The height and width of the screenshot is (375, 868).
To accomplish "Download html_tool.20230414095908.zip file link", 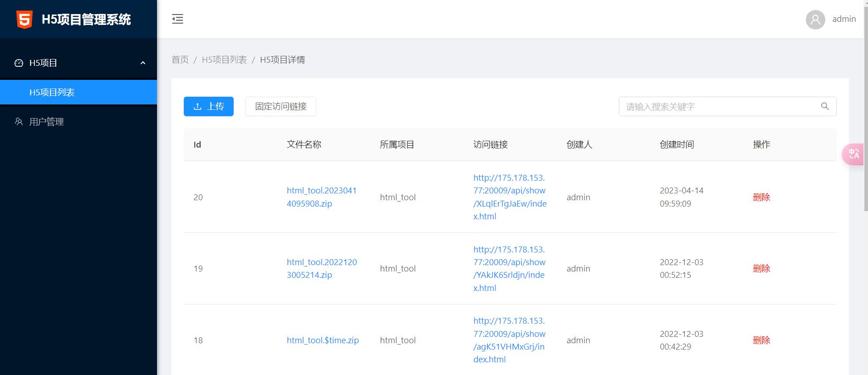I will point(321,197).
